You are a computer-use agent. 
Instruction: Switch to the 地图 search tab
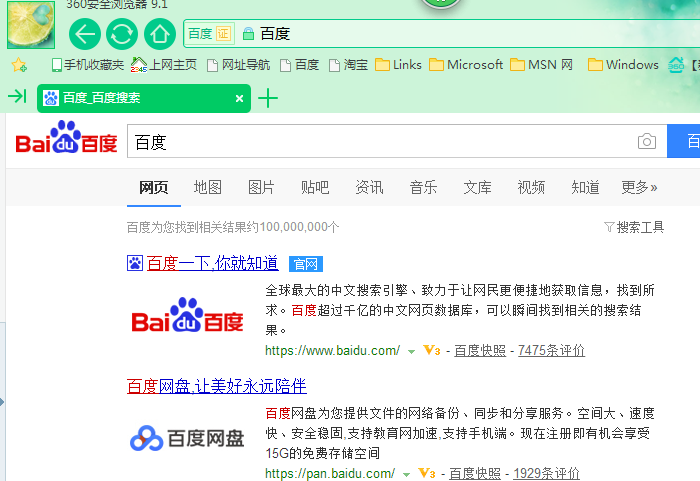click(x=207, y=187)
